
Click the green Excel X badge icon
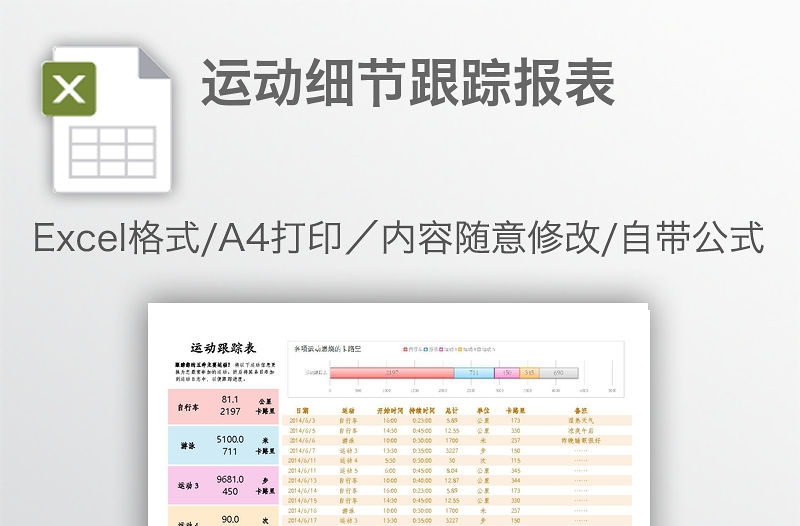(69, 89)
